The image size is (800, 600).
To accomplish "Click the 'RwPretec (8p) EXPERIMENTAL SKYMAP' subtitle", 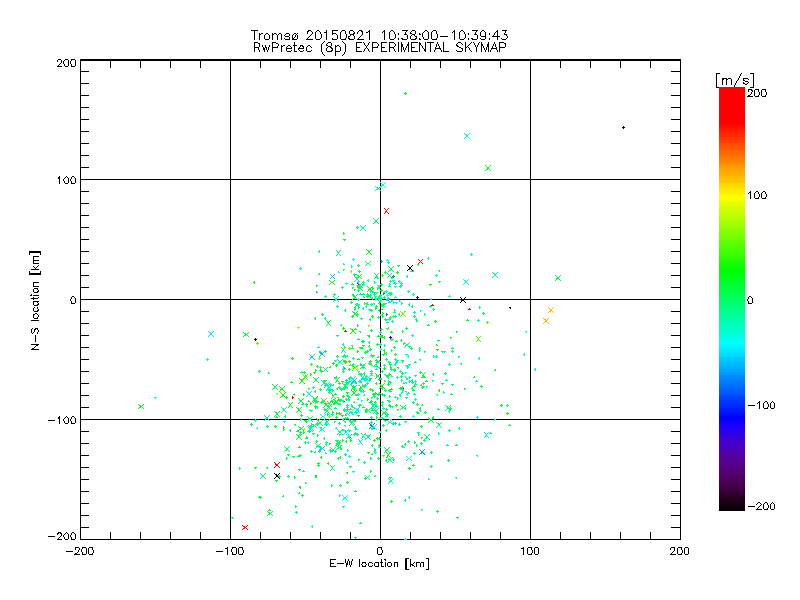I will pos(380,47).
